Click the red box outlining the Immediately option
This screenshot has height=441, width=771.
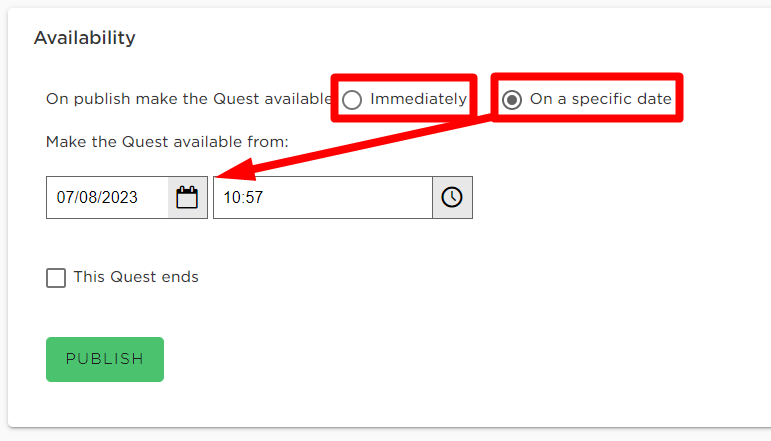click(x=404, y=98)
